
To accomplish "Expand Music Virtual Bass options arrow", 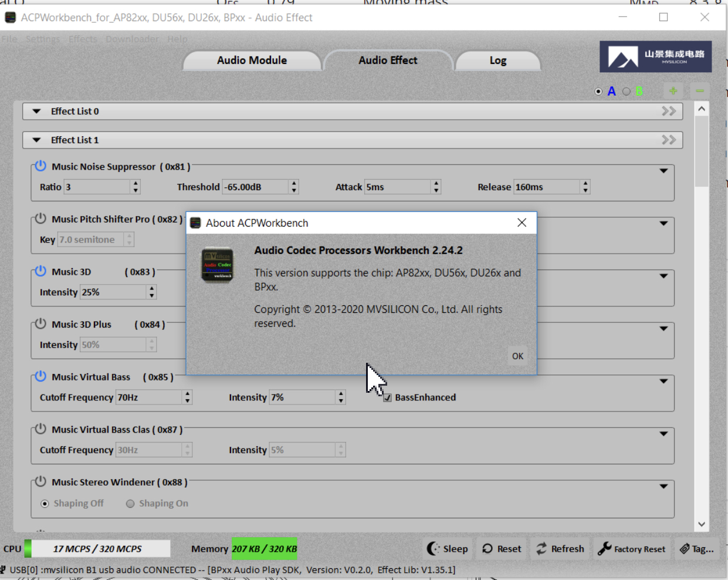I will pos(663,381).
